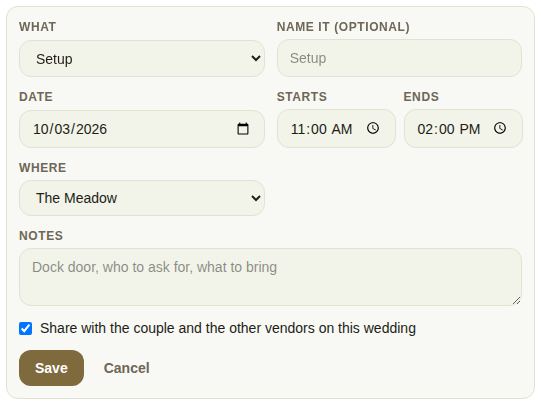Select the year 2026 in date field
Screen dimensions: 541x404
pyautogui.click(x=91, y=129)
